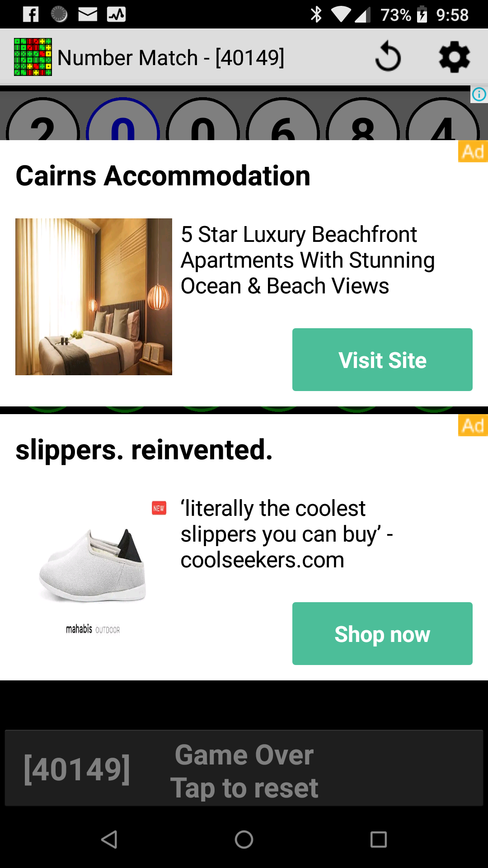This screenshot has width=488, height=868.
Task: Open recent apps with square button
Action: pos(378,840)
